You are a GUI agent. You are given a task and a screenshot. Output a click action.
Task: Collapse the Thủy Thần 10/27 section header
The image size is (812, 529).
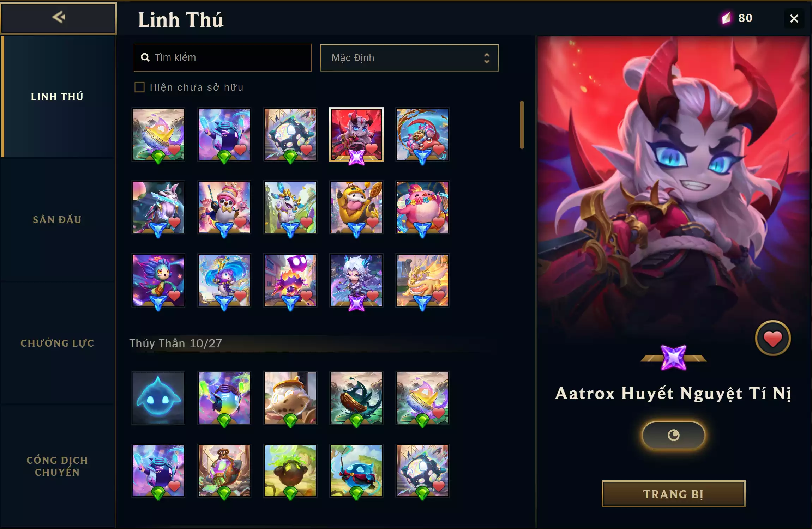[x=175, y=343]
